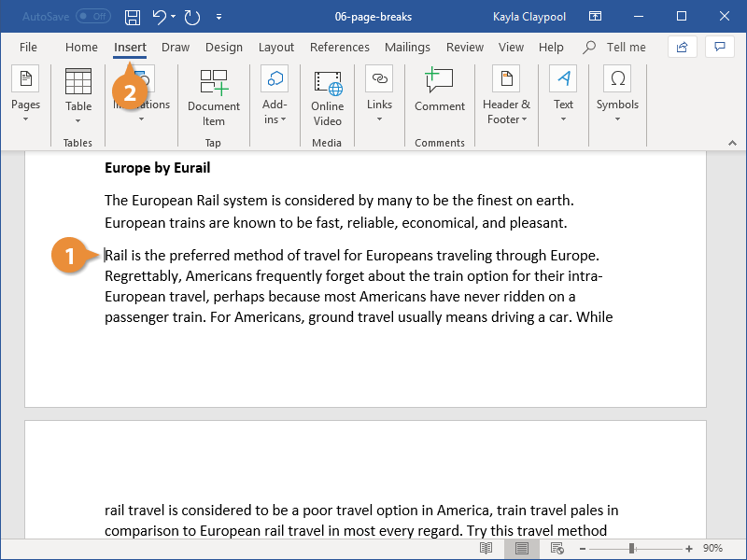Click the Tell me search box
Screen dimensions: 747x560
click(614, 48)
